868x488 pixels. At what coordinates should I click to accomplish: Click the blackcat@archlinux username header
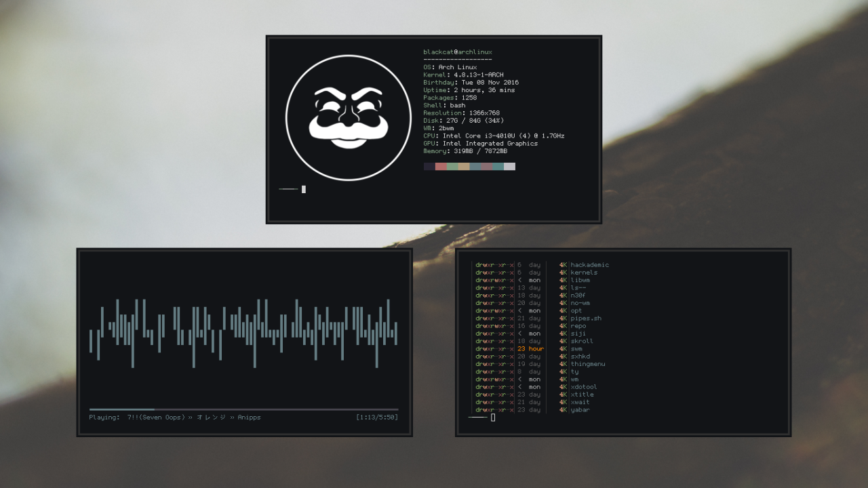pyautogui.click(x=458, y=52)
